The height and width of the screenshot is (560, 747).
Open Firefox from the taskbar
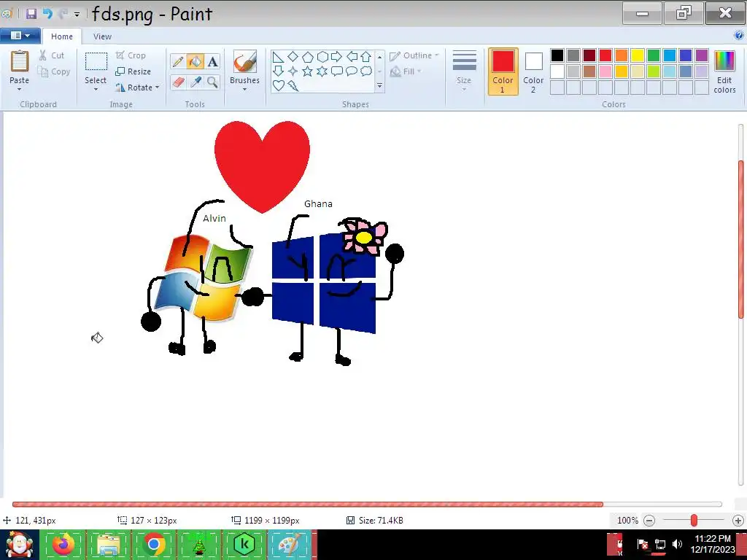coord(63,544)
